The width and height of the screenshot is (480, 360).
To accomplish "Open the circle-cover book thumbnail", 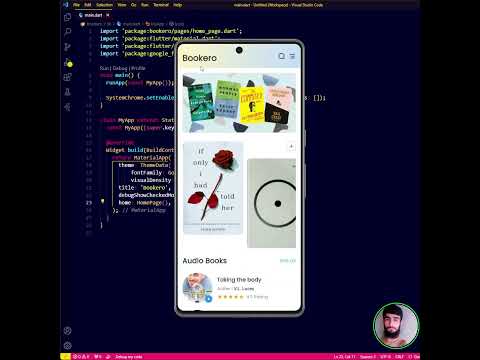I will point(271,203).
